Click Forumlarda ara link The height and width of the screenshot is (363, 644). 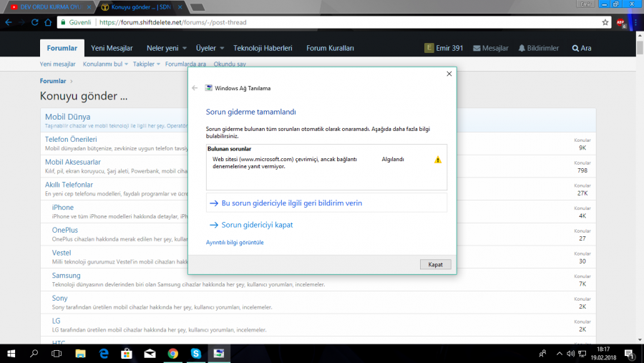coord(185,64)
